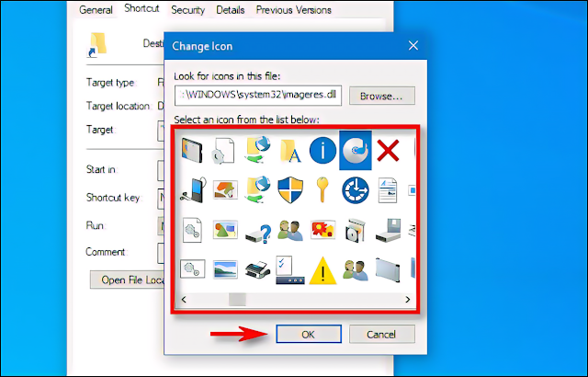The image size is (588, 377).
Task: Click the 'Shortcut key' label
Action: (x=114, y=198)
